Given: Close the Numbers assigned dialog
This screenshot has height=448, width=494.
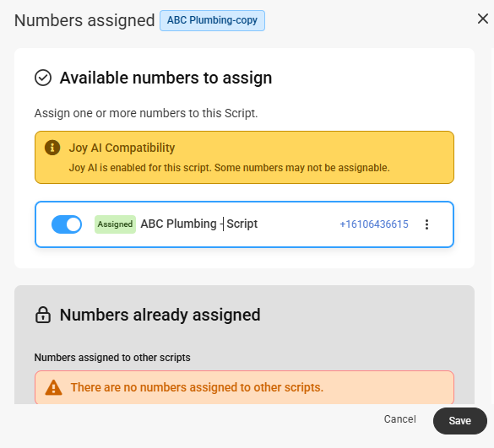Looking at the screenshot, I should pyautogui.click(x=483, y=19).
